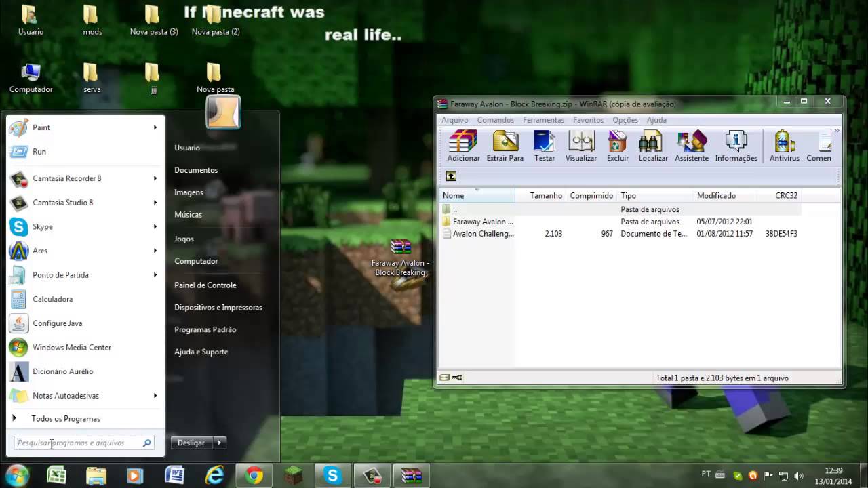Expand the Camtasia Recorder 8 submenu arrow
This screenshot has width=868, height=488.
(x=155, y=178)
